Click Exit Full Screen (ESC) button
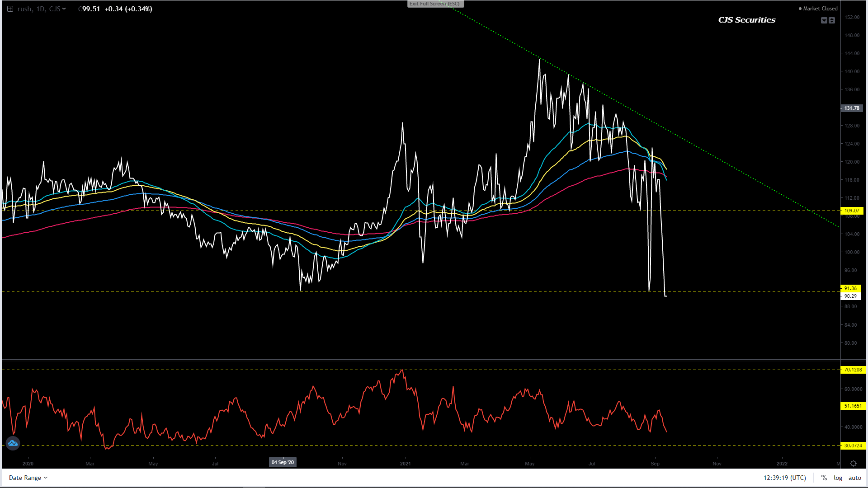Viewport: 868px width, 488px height. tap(435, 4)
